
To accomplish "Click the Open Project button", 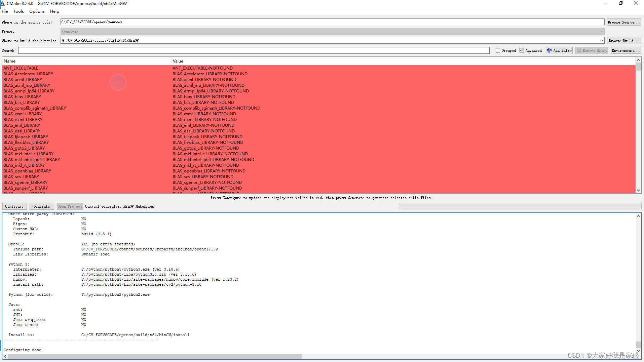I will click(70, 206).
